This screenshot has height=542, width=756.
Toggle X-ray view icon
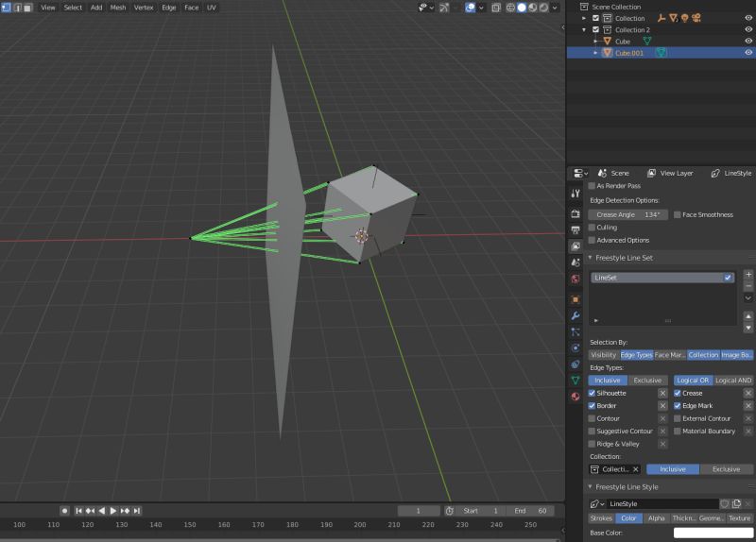coord(495,8)
